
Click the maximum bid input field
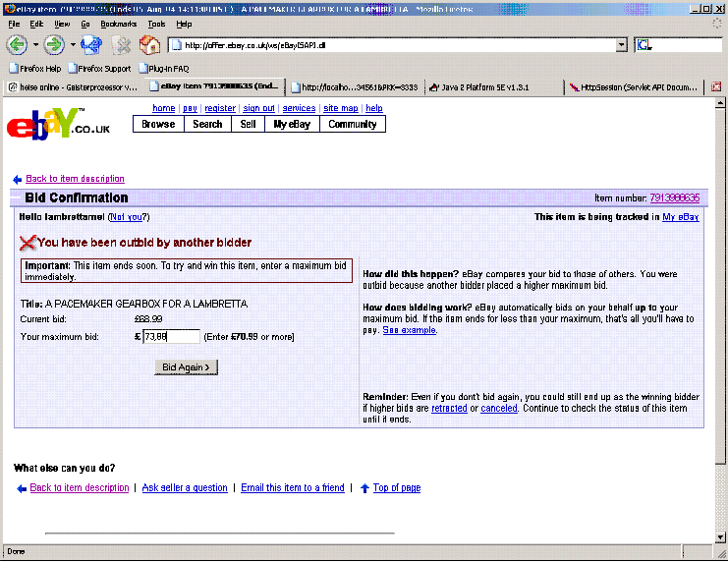click(171, 337)
